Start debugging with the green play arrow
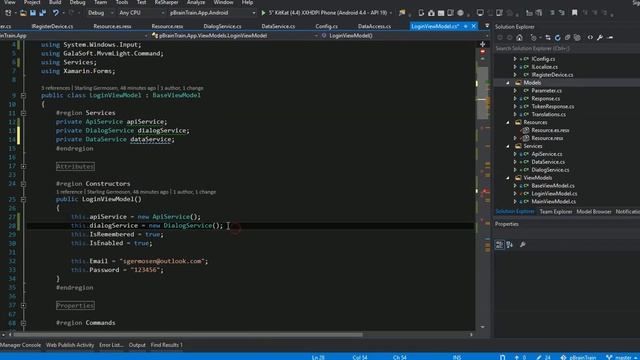640x360 pixels. (263, 13)
